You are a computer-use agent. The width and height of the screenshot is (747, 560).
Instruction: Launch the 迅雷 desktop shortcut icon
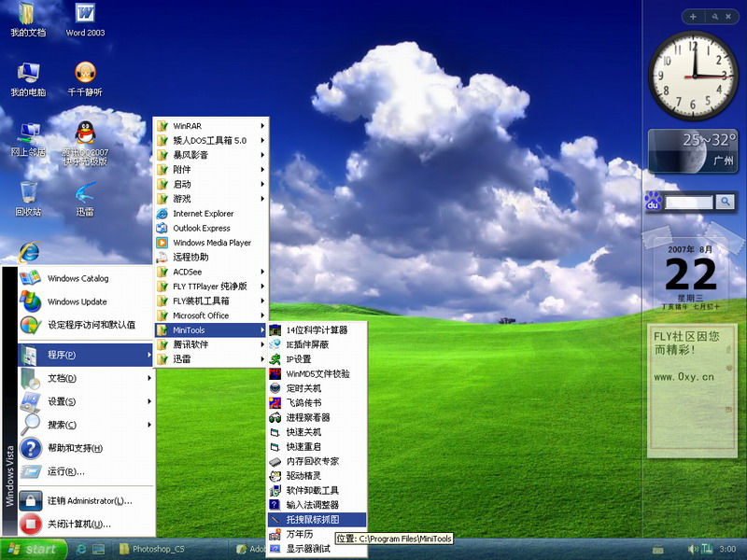point(85,192)
